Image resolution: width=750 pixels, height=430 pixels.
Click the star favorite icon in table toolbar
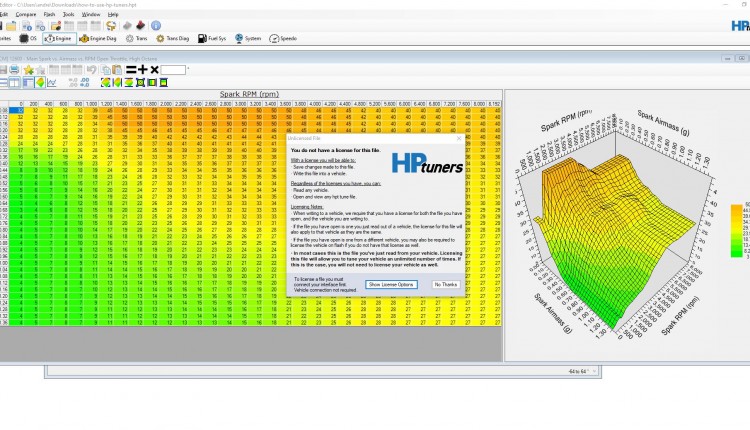tap(28, 70)
